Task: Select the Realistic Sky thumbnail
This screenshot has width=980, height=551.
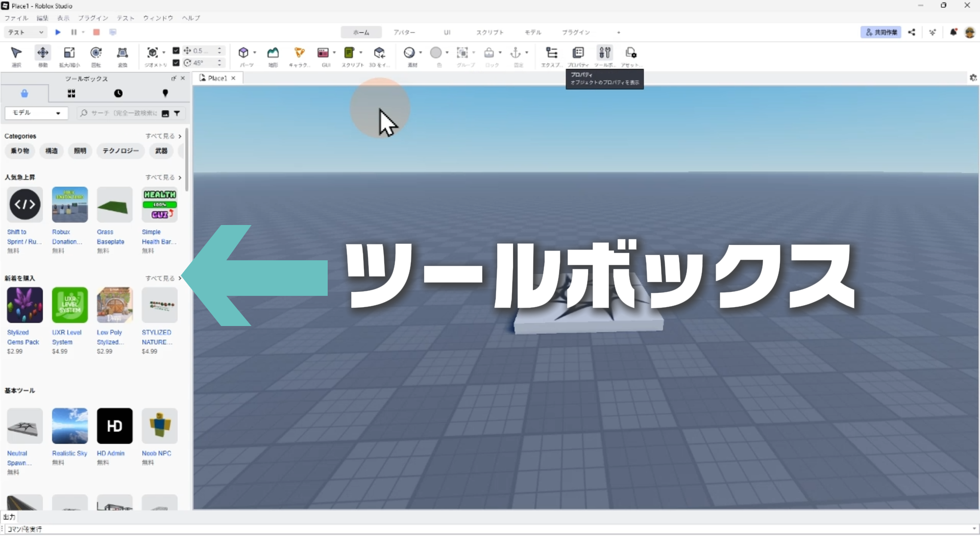Action: tap(70, 425)
